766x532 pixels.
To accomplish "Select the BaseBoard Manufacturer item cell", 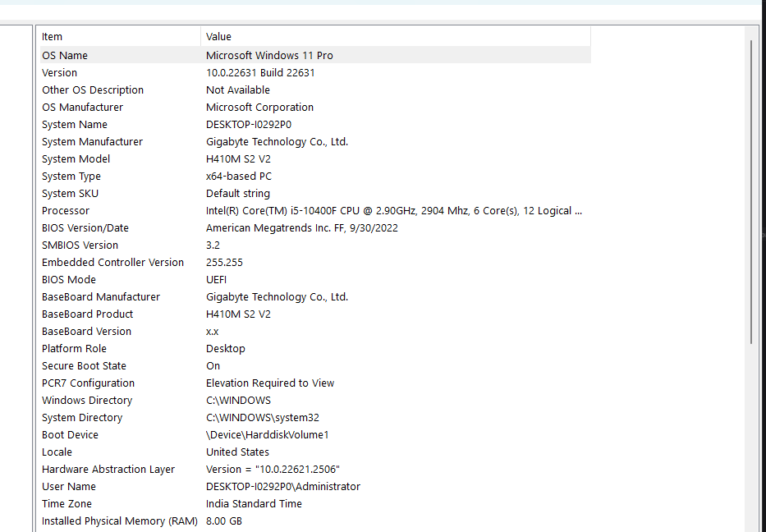I will coord(101,297).
